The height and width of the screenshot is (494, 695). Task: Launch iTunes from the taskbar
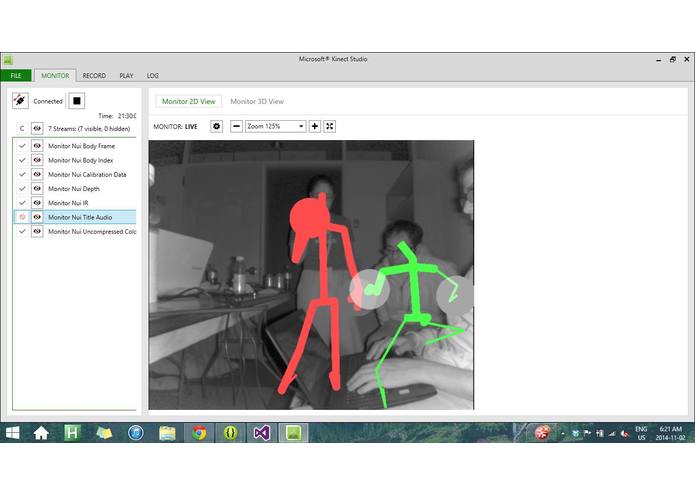pyautogui.click(x=136, y=433)
